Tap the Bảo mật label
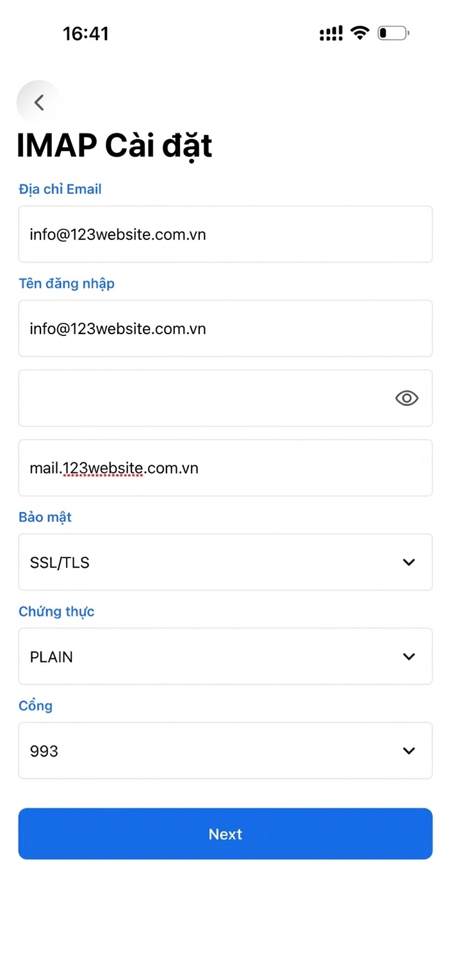The height and width of the screenshot is (980, 451). coord(45,517)
